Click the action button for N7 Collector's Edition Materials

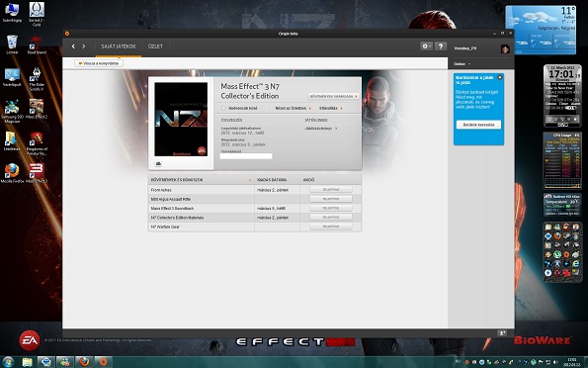[x=331, y=217]
